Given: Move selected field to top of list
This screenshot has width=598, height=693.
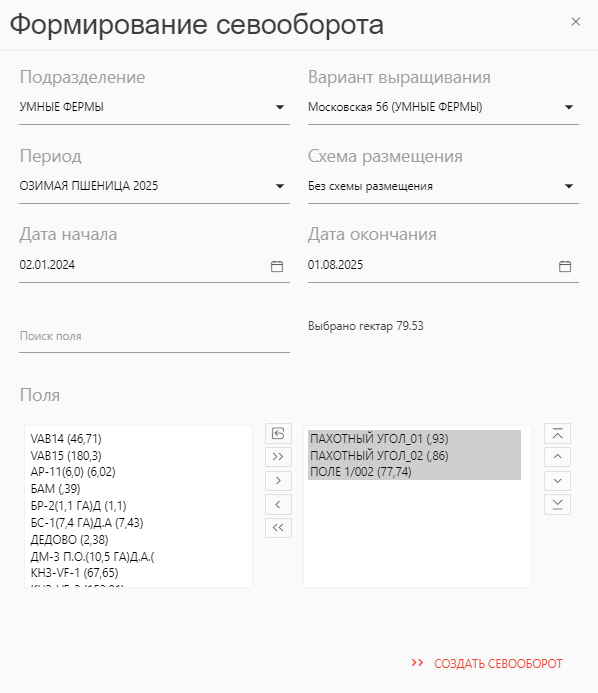Looking at the screenshot, I should pyautogui.click(x=557, y=434).
